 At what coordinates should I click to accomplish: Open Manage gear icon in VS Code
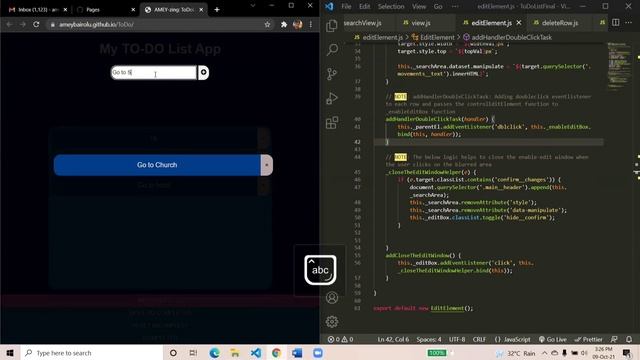332,322
